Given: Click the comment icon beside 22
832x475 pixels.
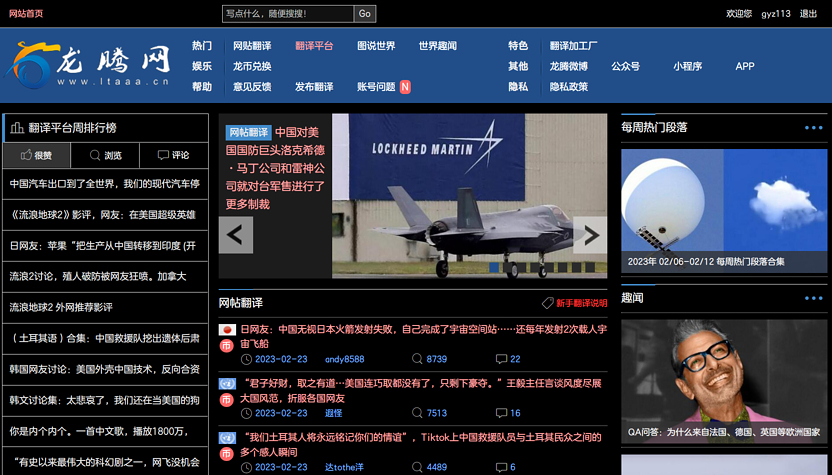Looking at the screenshot, I should 501,359.
